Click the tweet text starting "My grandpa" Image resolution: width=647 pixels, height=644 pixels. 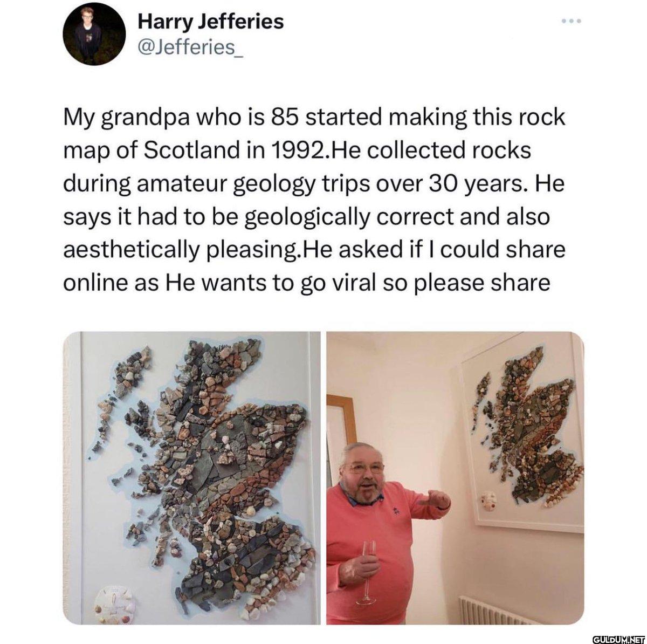click(x=315, y=200)
